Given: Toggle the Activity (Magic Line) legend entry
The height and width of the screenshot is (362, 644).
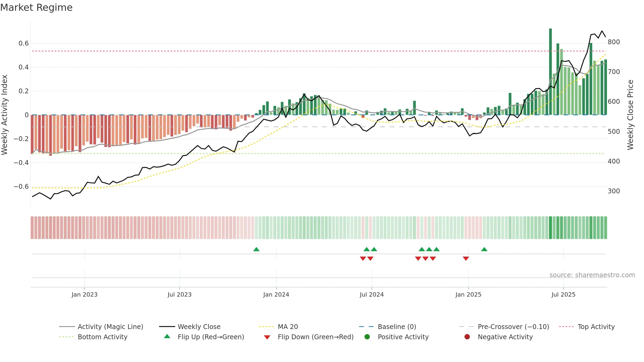Looking at the screenshot, I should pyautogui.click(x=101, y=327).
